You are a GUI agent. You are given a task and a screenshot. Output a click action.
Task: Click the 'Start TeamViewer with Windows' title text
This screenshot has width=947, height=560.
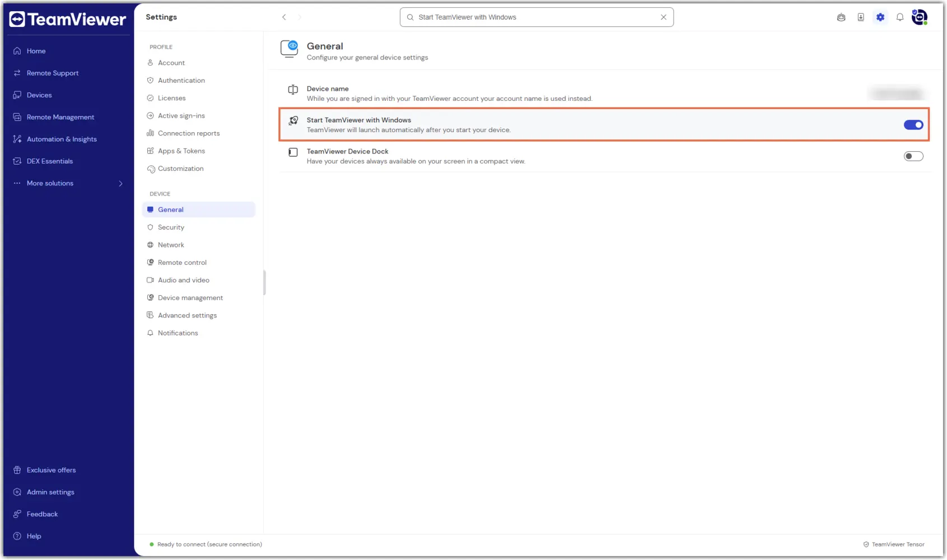[x=359, y=120]
